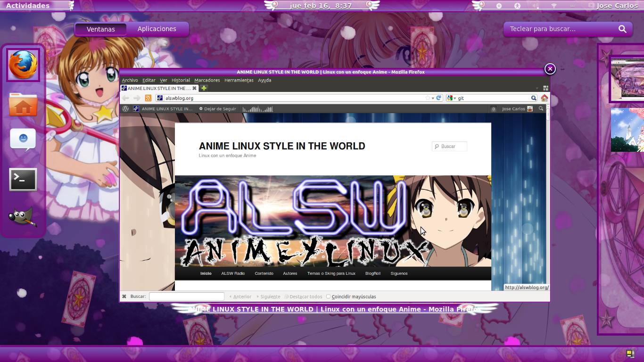Open 'Temas o Sking para Linux' link
The width and height of the screenshot is (644, 362).
pos(331,273)
